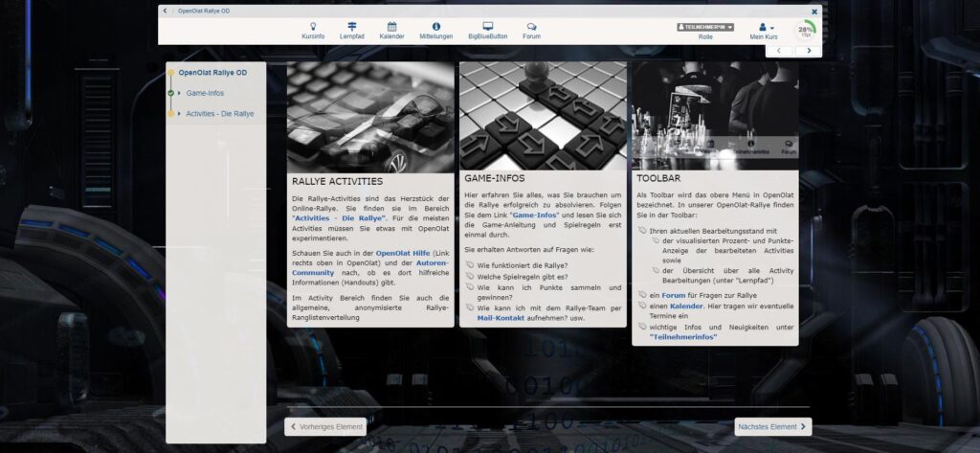Expand the Activities - Die Rallye arrow
Viewport: 980px width, 453px height.
pos(179,114)
